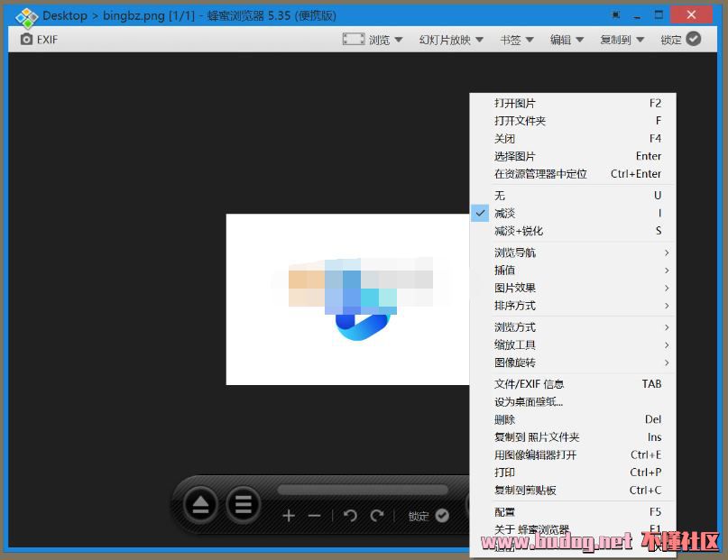Screen dimensions: 728x560
Task: Click 关于 蜂蜜浏览器 menu entry
Action: (x=573, y=529)
